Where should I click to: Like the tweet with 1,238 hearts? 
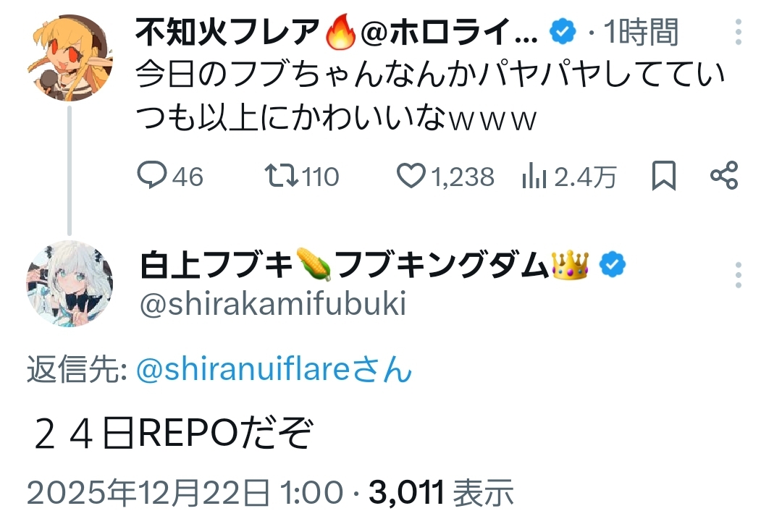[413, 177]
